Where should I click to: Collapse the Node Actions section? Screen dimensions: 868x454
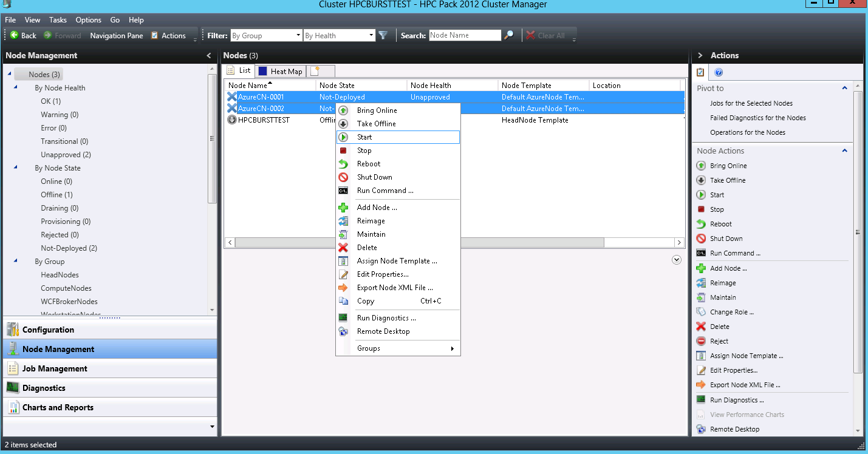pos(844,151)
